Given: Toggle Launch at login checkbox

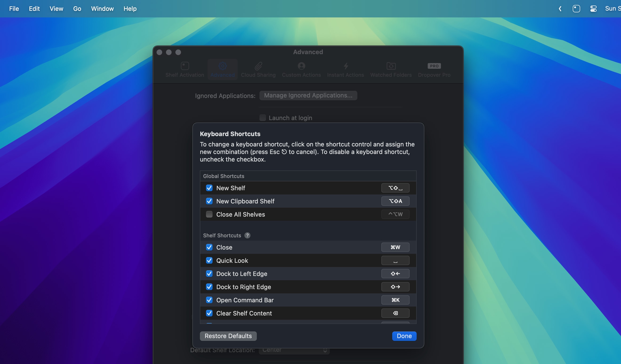Looking at the screenshot, I should (262, 117).
